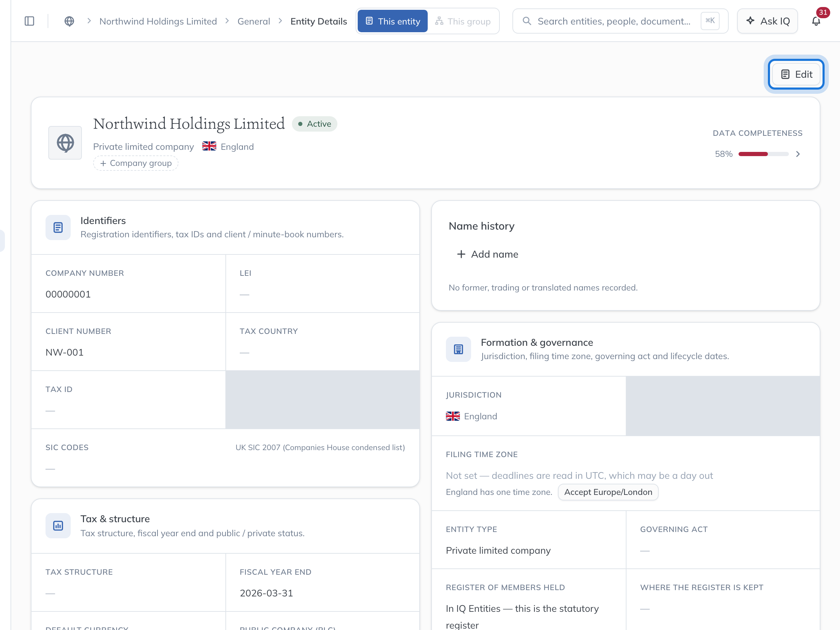This screenshot has width=840, height=630.
Task: Click the 58% completeness value
Action: coord(723,154)
